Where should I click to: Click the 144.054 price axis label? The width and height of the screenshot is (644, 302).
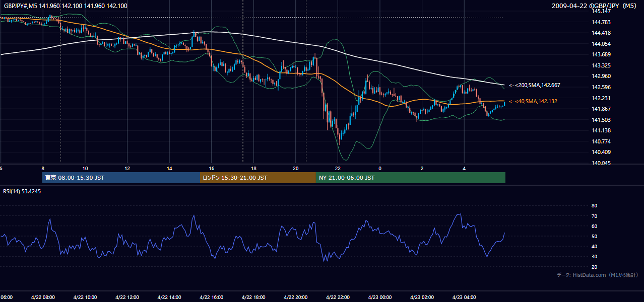(x=601, y=44)
